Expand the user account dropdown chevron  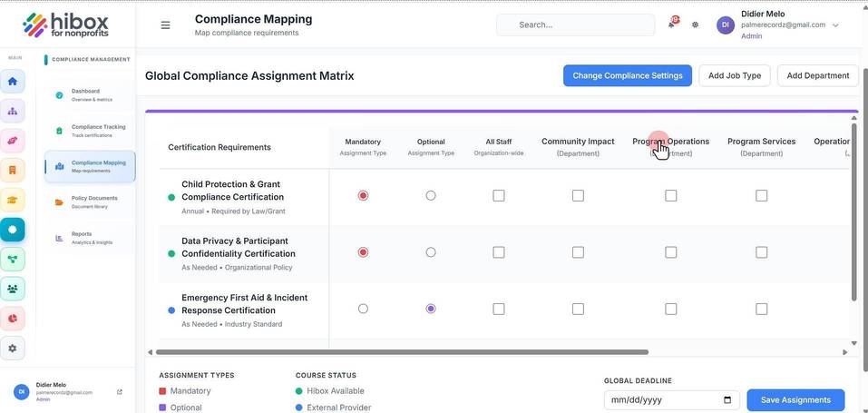pyautogui.click(x=835, y=25)
